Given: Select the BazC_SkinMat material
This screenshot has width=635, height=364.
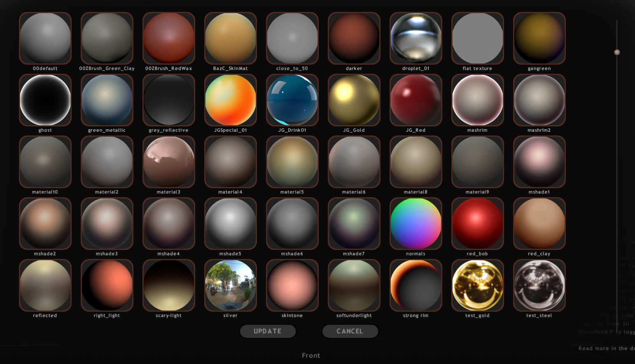Looking at the screenshot, I should [231, 38].
